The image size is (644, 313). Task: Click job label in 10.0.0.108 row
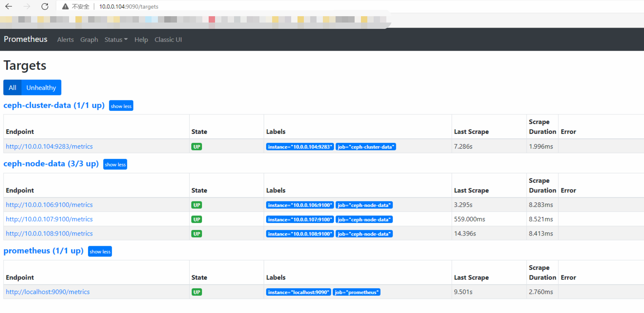[364, 234]
